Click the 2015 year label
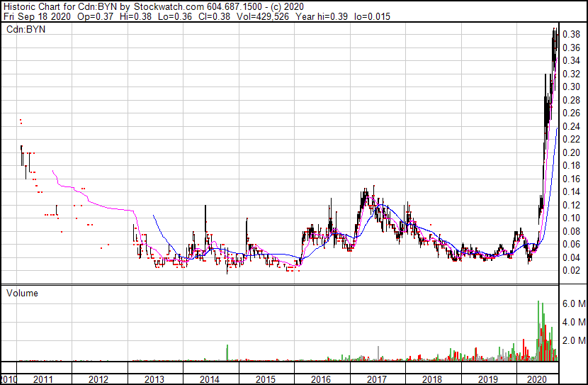Image resolution: width=588 pixels, height=385 pixels. click(x=266, y=379)
